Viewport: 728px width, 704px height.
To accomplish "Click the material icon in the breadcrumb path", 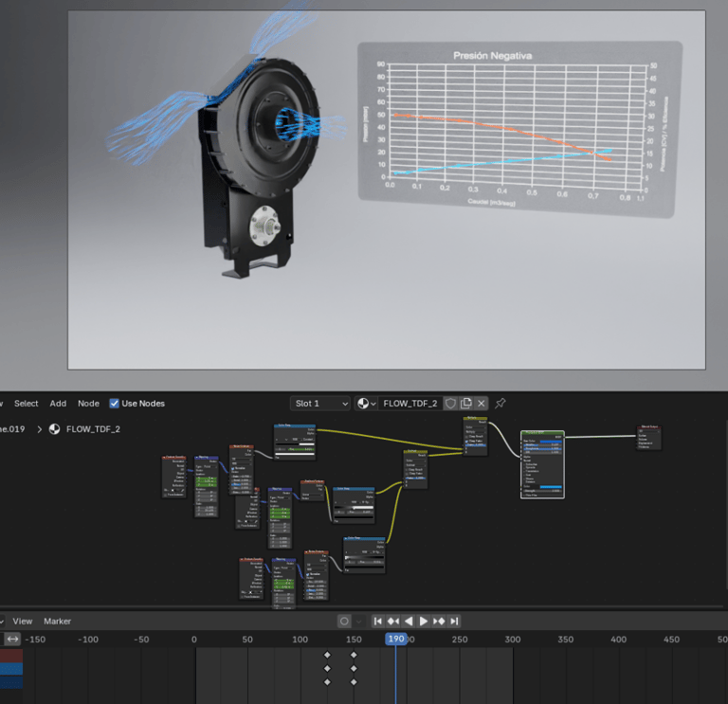I will pyautogui.click(x=54, y=429).
